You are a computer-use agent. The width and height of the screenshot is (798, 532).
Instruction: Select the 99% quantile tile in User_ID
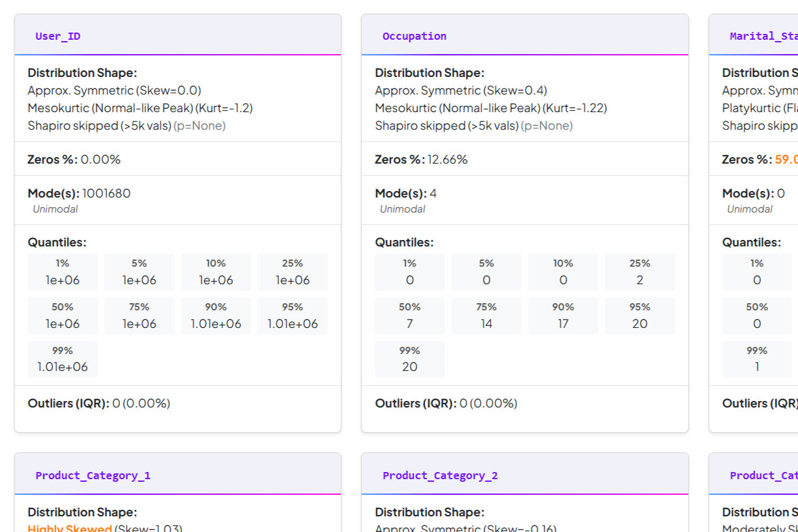tap(63, 359)
